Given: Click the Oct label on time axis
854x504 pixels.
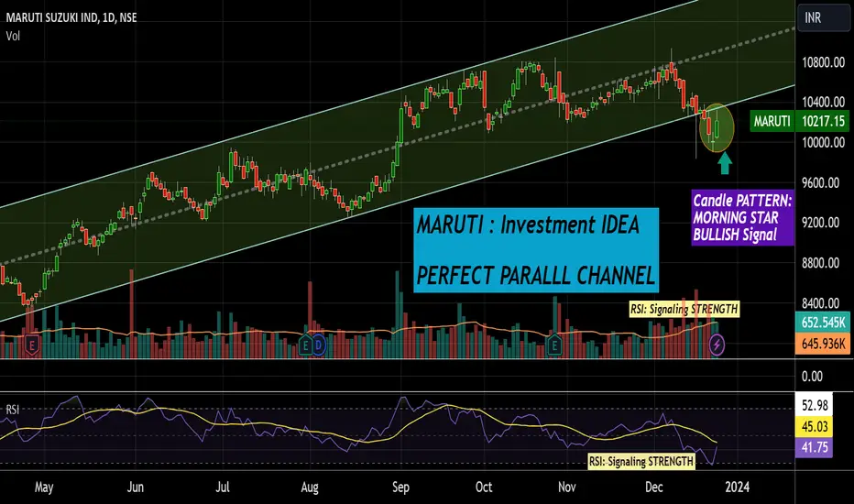Looking at the screenshot, I should click(x=484, y=487).
